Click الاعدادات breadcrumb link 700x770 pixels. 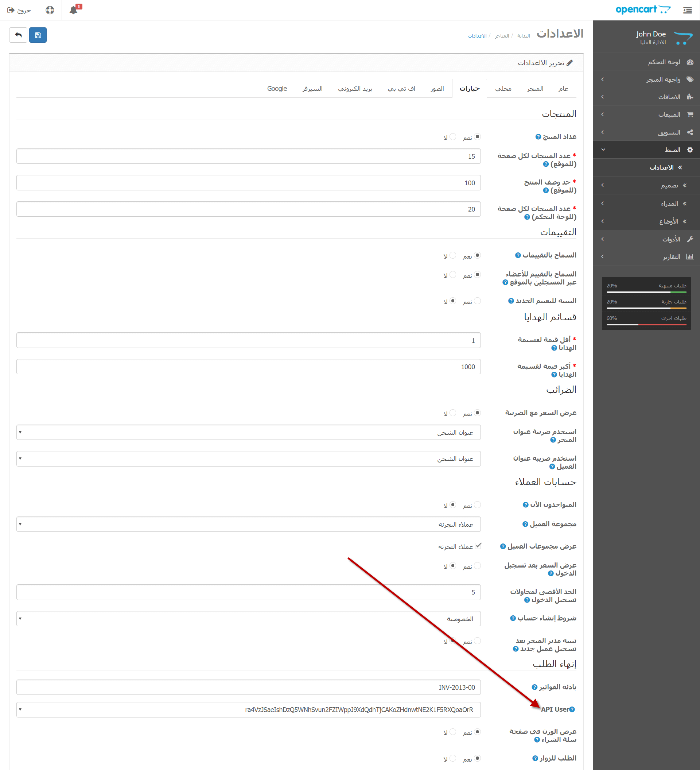[x=477, y=36]
